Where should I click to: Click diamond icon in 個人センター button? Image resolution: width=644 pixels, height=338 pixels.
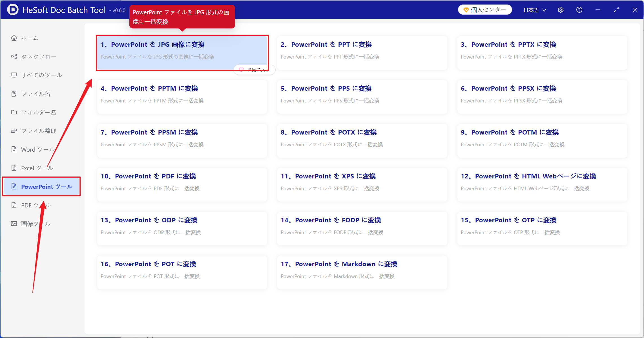tap(466, 10)
